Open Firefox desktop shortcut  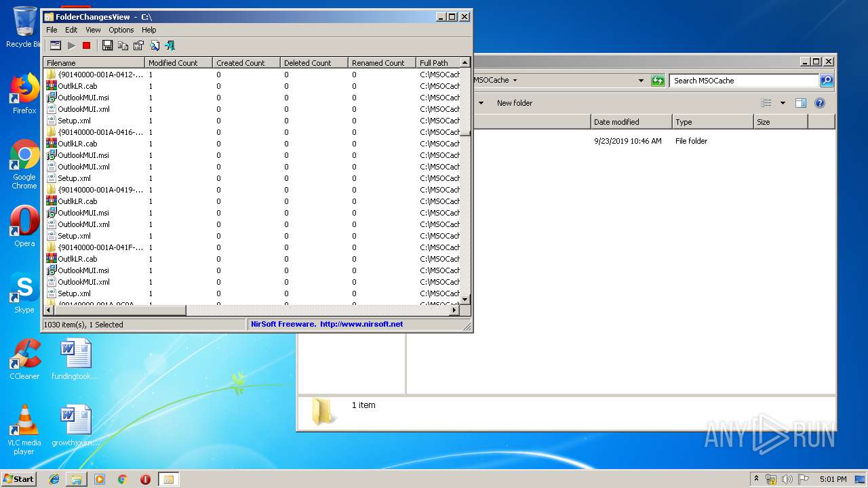click(24, 94)
